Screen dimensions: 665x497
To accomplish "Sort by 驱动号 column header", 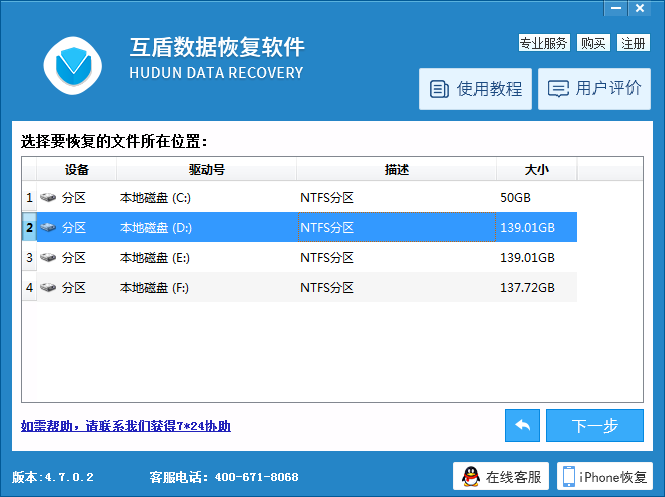I will 207,170.
